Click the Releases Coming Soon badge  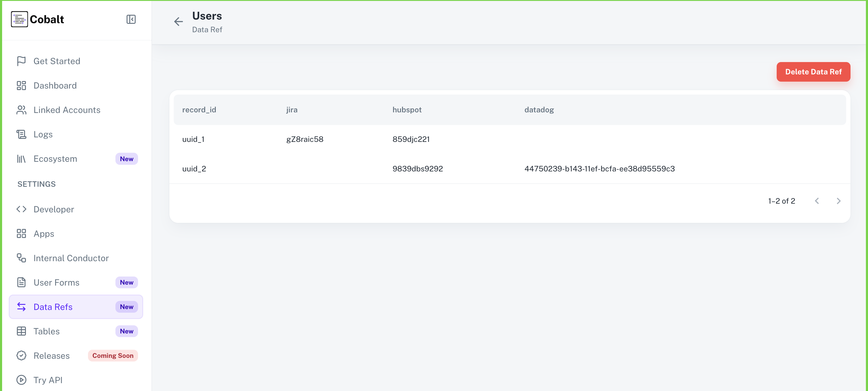point(112,355)
